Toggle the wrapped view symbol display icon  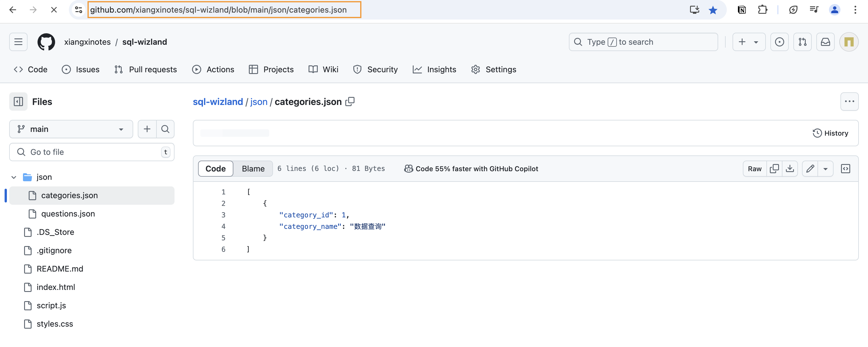click(x=846, y=168)
